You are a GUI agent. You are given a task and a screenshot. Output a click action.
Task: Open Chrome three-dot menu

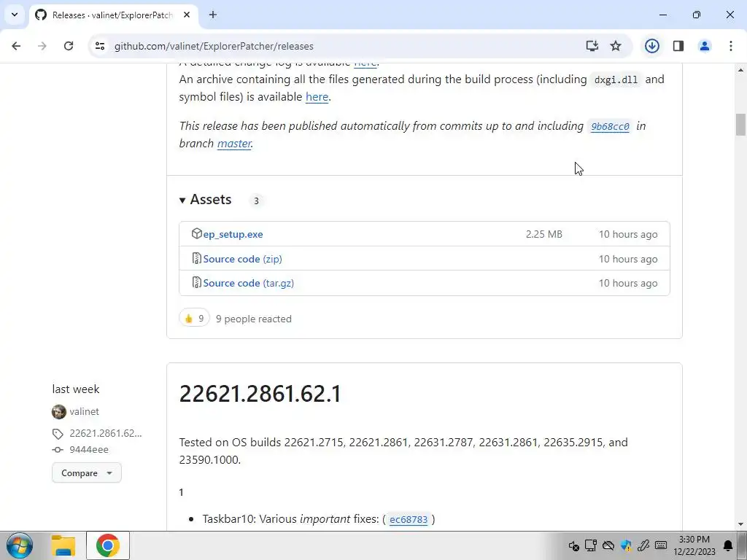coord(731,46)
